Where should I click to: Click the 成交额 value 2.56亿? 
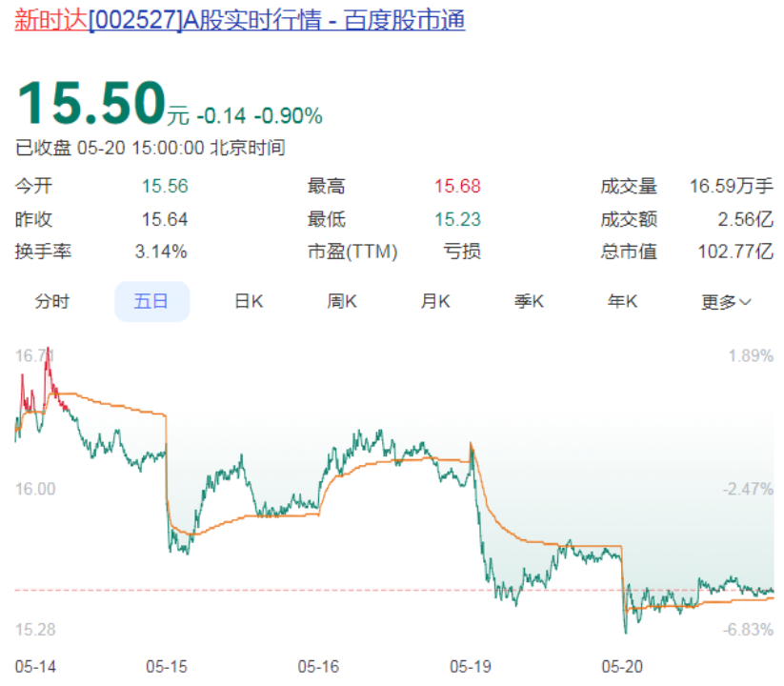(x=746, y=219)
